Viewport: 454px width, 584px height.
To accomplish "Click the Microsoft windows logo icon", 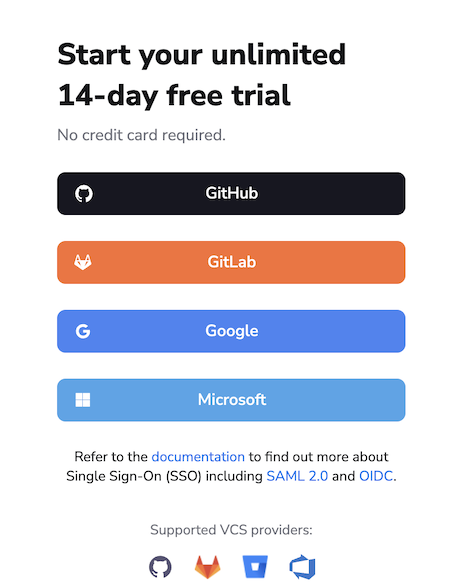I will [x=83, y=400].
